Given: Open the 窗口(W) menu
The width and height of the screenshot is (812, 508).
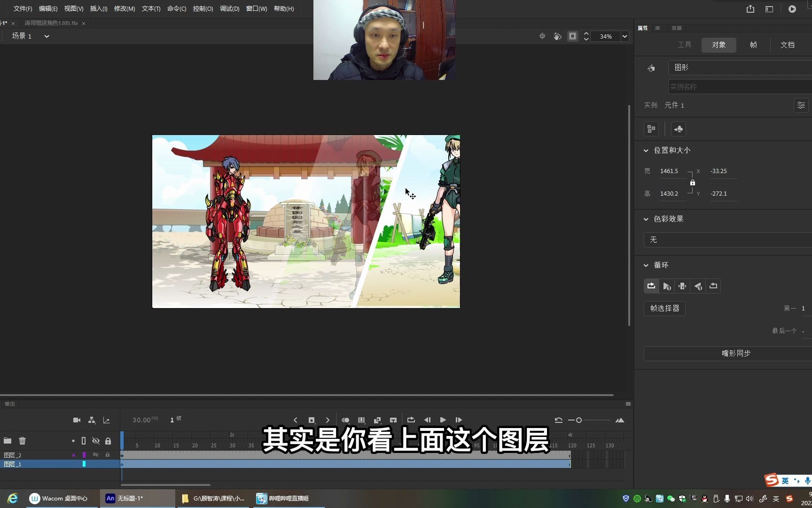Looking at the screenshot, I should coord(257,8).
